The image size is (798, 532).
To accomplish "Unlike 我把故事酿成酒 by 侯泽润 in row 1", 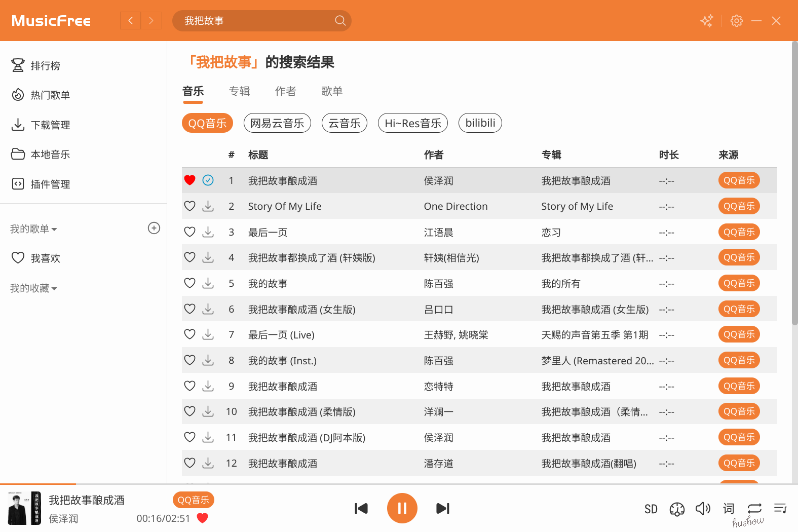I will click(190, 180).
